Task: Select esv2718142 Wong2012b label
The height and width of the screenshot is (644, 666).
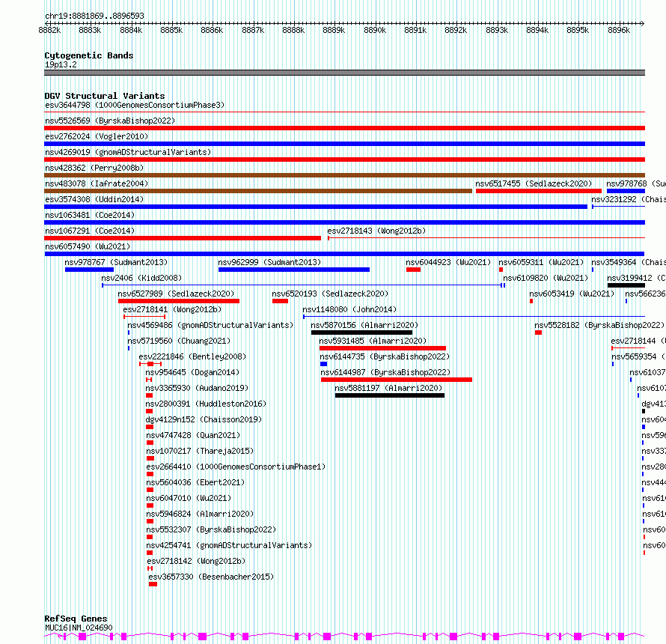Action: 196,561
